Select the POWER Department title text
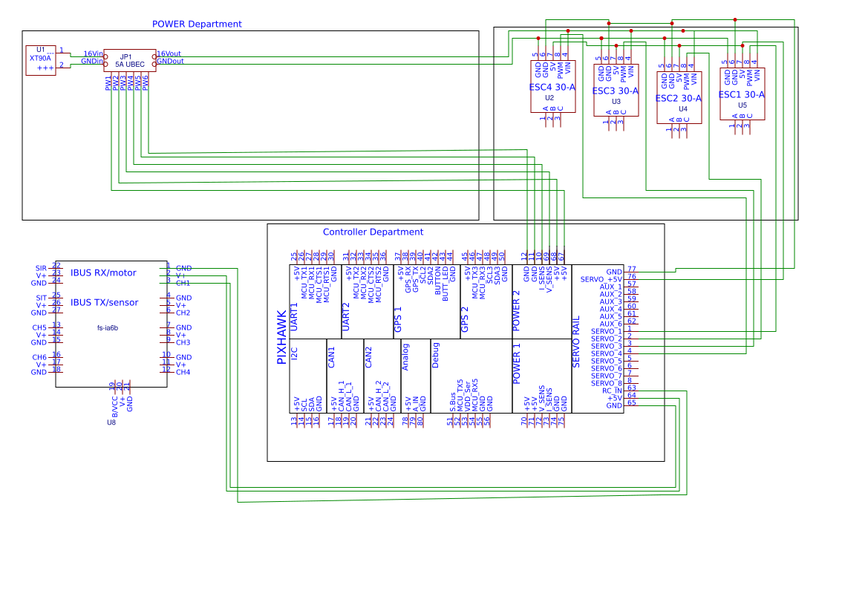The width and height of the screenshot is (868, 614). coord(197,24)
